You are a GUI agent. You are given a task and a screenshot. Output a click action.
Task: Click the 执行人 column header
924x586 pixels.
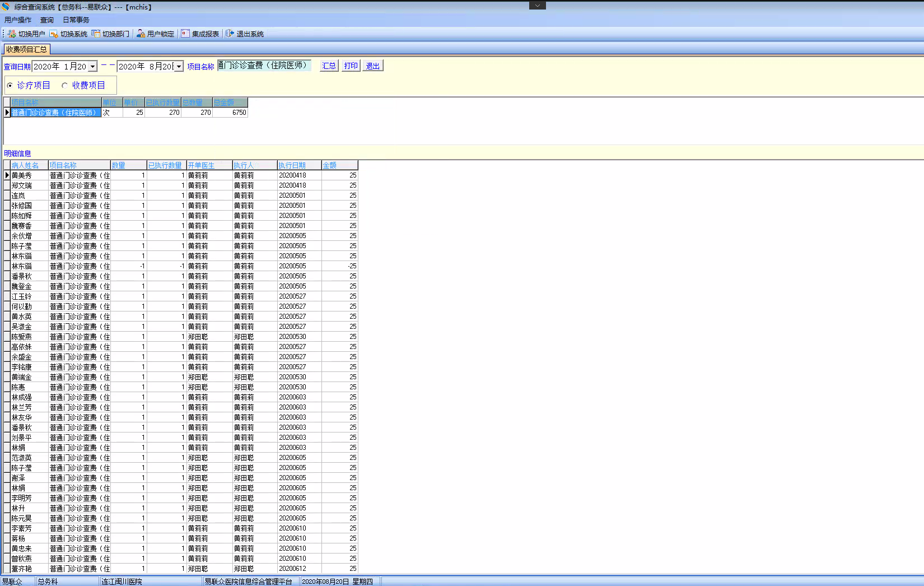coord(255,165)
